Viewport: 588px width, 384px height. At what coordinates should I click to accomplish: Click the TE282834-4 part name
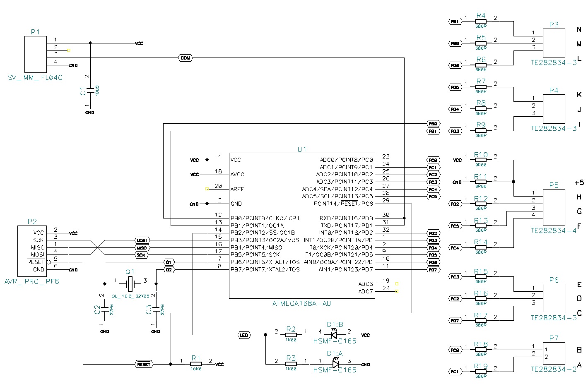coord(554,230)
